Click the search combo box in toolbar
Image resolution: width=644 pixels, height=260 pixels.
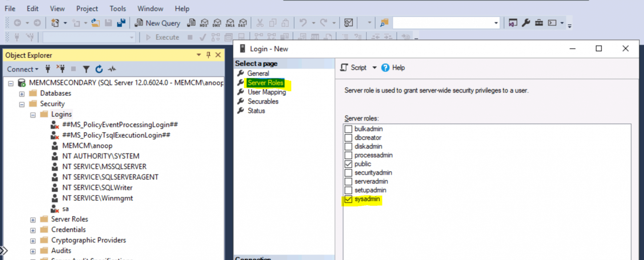[446, 23]
